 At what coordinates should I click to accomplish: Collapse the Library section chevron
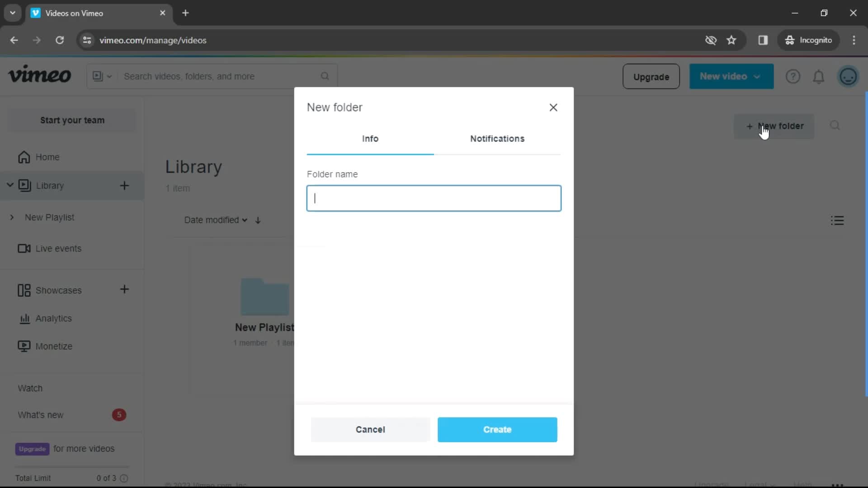[x=10, y=185]
